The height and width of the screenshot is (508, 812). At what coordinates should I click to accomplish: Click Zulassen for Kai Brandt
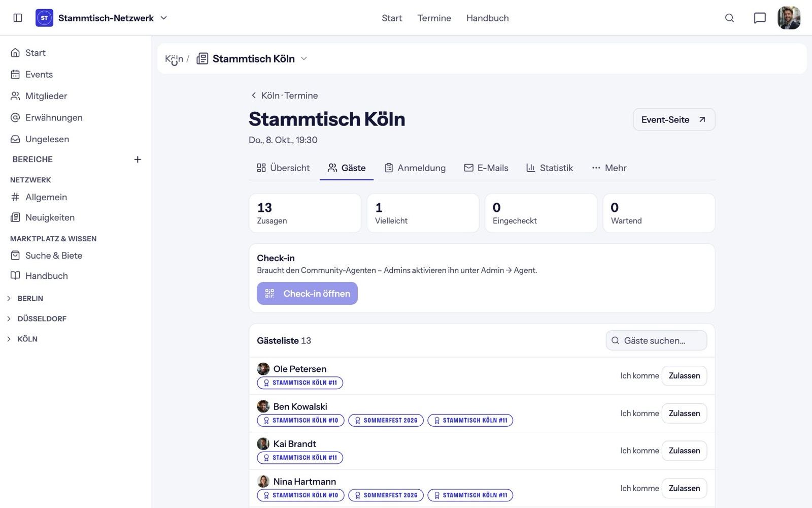[684, 451]
